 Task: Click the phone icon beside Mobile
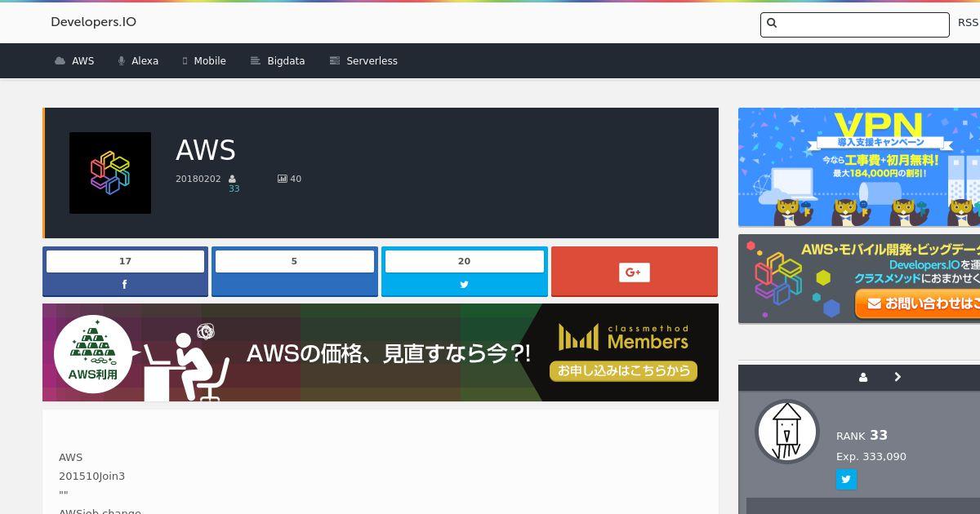[x=185, y=61]
